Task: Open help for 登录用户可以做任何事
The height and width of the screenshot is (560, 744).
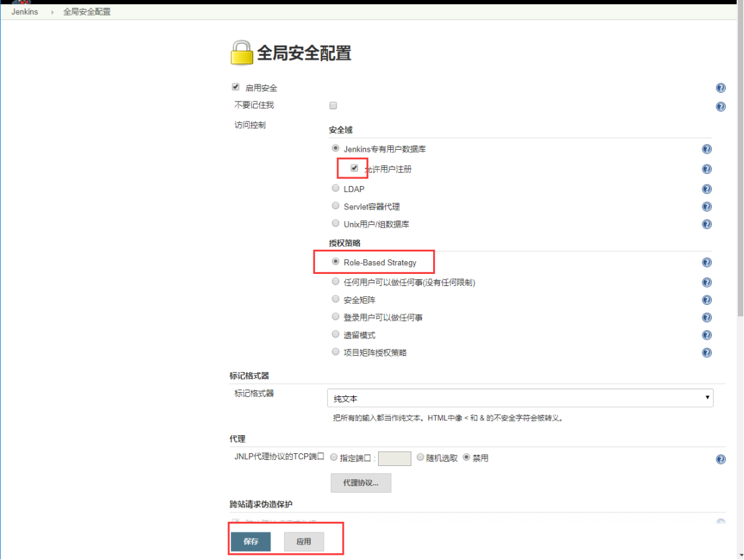Action: tap(706, 318)
